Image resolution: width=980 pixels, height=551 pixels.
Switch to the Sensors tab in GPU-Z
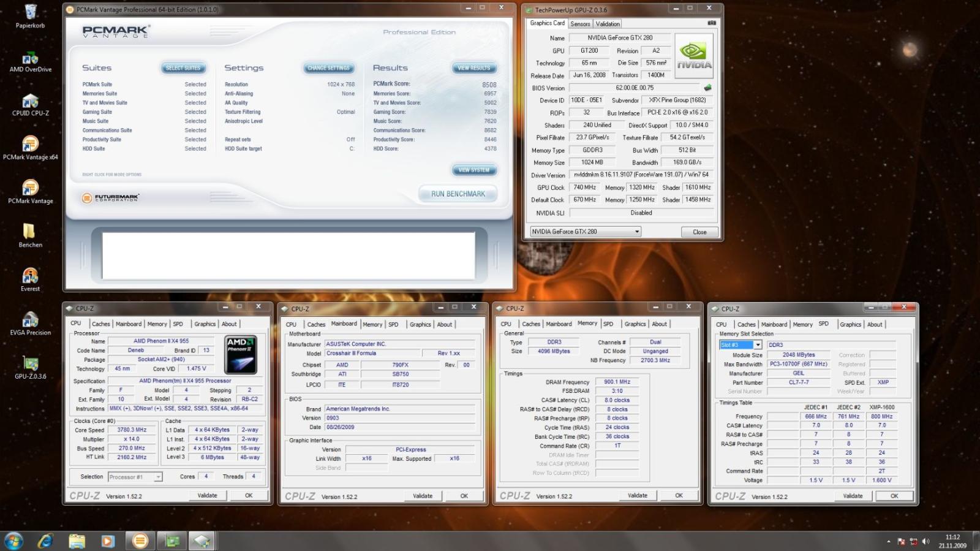pos(580,24)
